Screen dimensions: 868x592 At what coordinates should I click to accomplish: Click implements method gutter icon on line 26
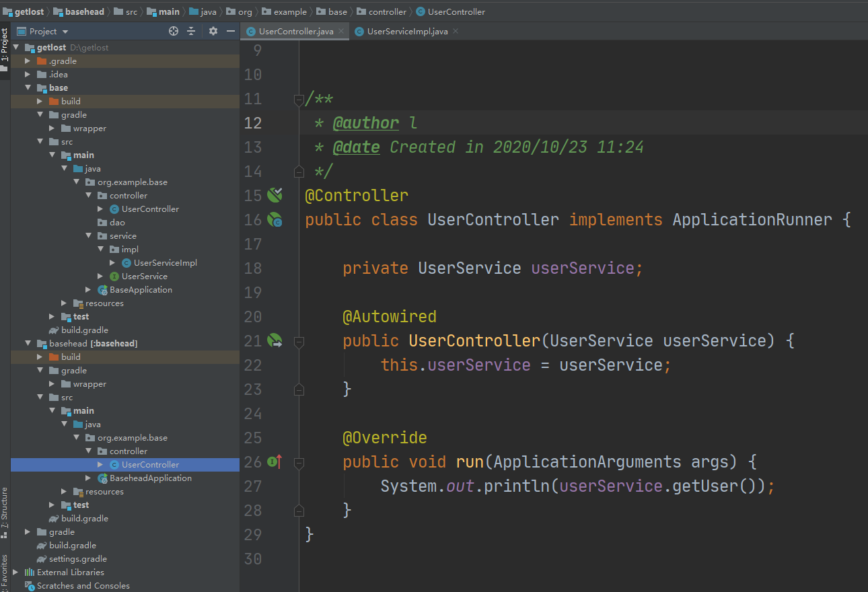[x=275, y=461]
